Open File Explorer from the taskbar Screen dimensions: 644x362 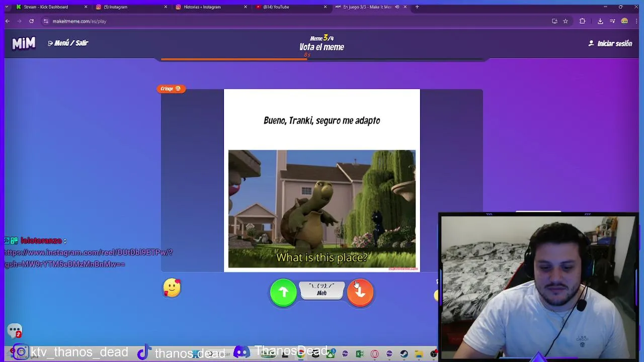(x=419, y=354)
